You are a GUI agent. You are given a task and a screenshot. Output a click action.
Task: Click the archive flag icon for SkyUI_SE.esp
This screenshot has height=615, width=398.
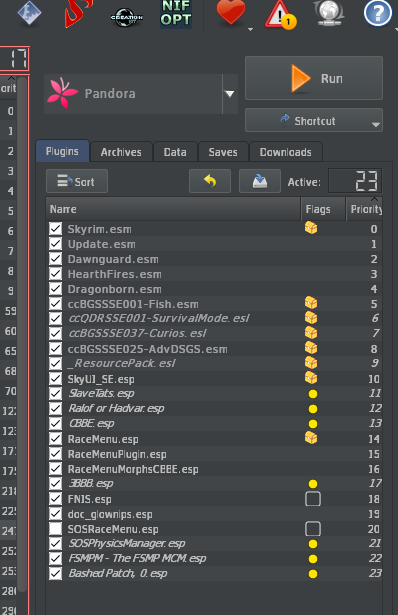click(311, 378)
